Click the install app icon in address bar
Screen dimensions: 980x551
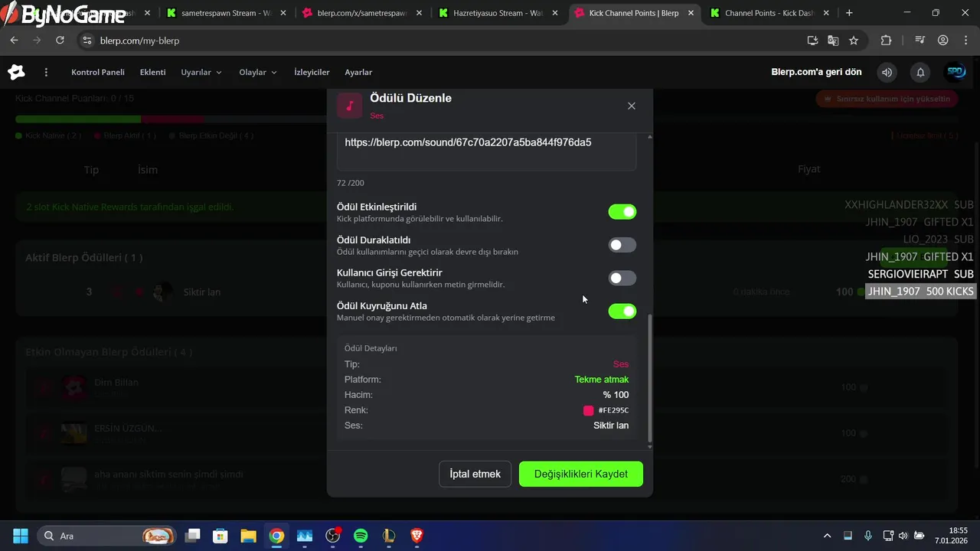pos(812,40)
